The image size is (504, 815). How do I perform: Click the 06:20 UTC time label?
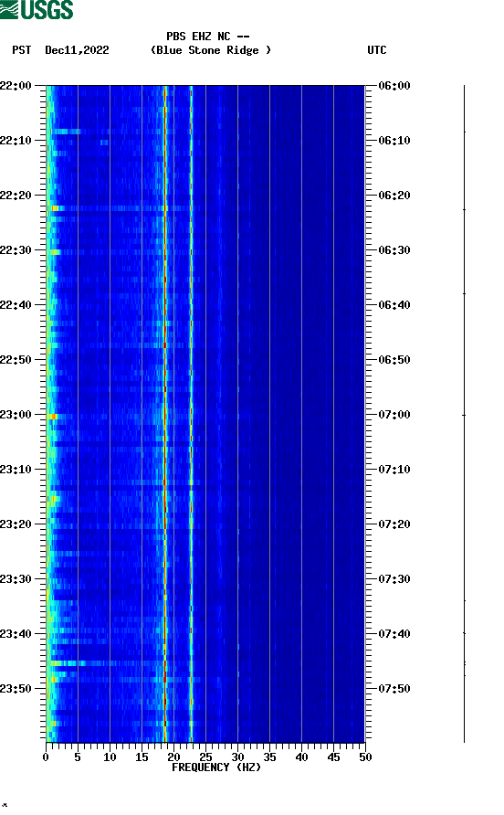click(x=394, y=196)
